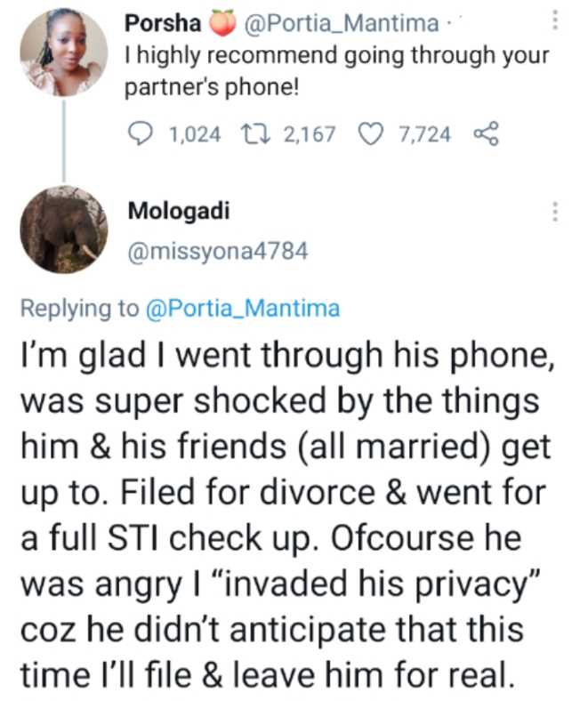Open the three-dot menu on Mologadi's reply
This screenshot has width=588, height=701.
coord(556,213)
